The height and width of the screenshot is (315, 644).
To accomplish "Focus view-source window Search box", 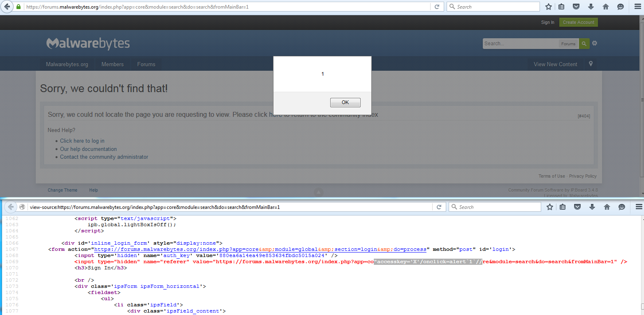I will (x=495, y=207).
